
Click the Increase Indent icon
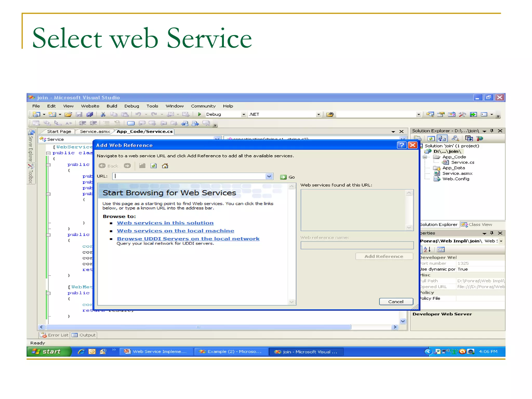pos(93,123)
